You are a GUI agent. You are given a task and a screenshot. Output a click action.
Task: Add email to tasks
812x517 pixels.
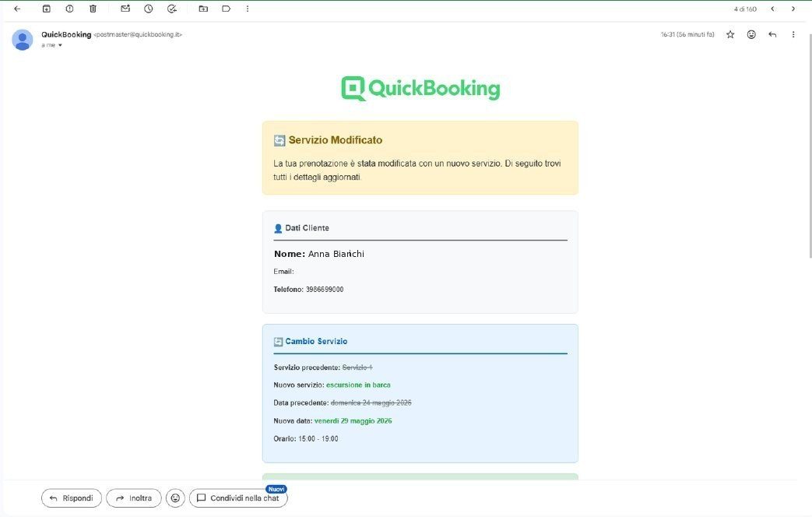pyautogui.click(x=172, y=9)
